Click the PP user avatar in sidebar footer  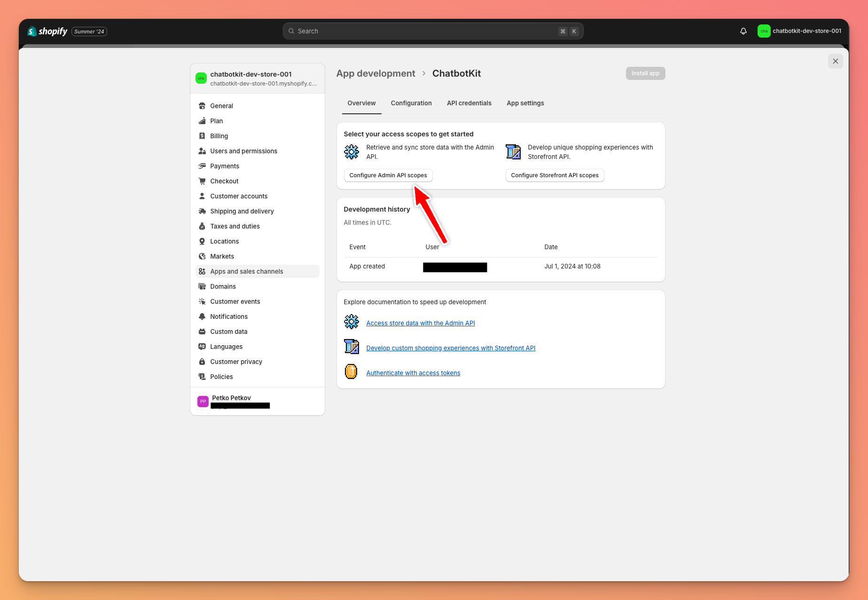(x=203, y=401)
